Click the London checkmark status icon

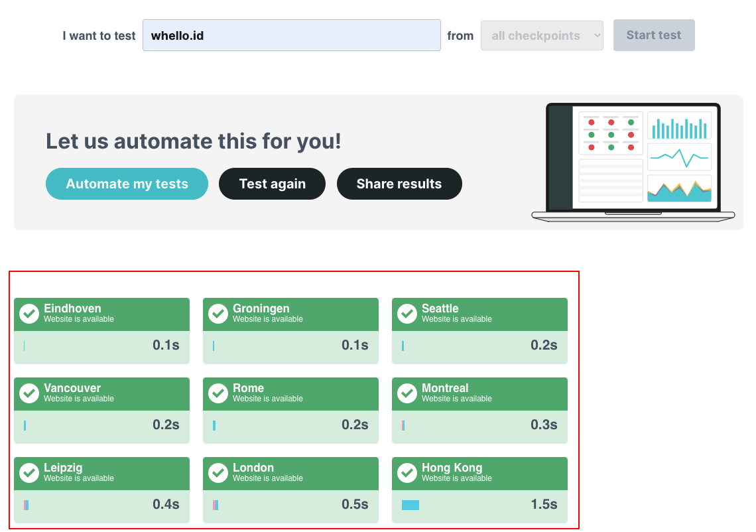pos(218,473)
